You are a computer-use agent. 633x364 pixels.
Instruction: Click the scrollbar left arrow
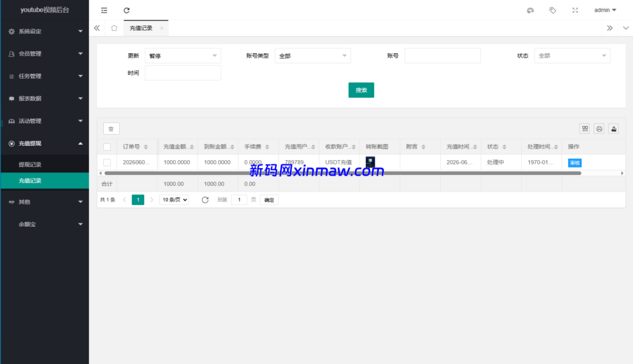pos(101,173)
